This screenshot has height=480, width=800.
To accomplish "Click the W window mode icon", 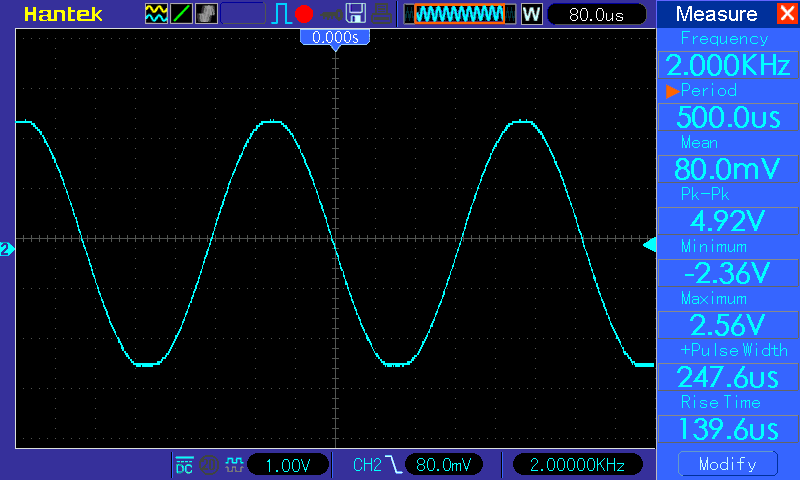I will 532,14.
